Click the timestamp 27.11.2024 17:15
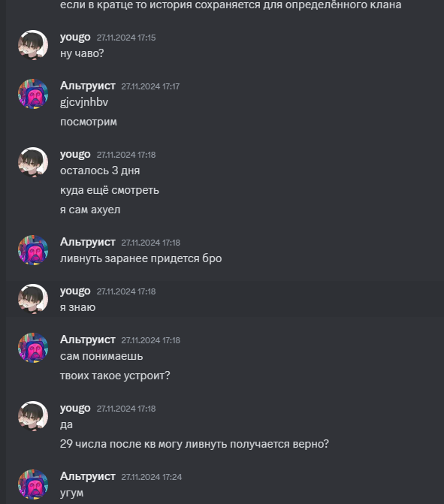The height and width of the screenshot is (504, 444). click(126, 38)
